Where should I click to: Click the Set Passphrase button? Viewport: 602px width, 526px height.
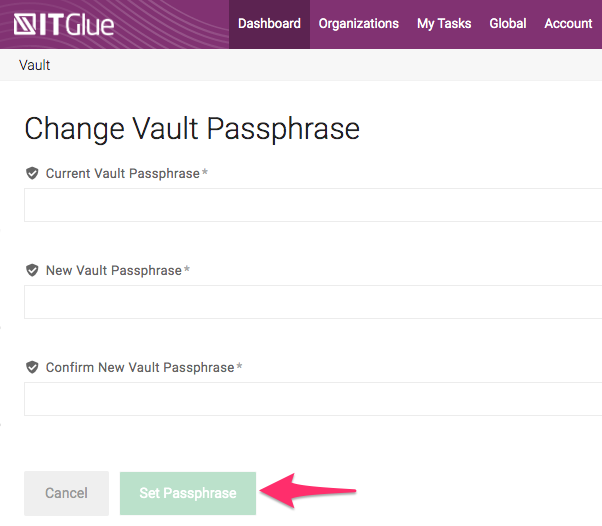coord(188,493)
